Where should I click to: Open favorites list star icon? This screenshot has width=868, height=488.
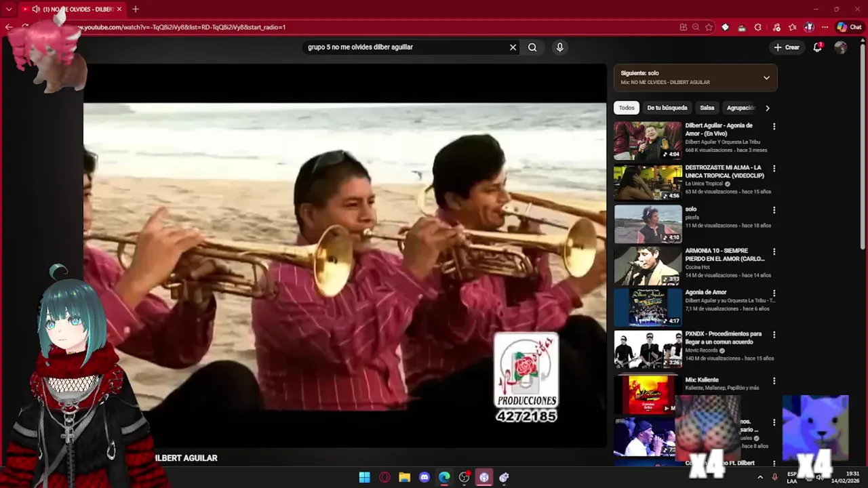tap(792, 28)
